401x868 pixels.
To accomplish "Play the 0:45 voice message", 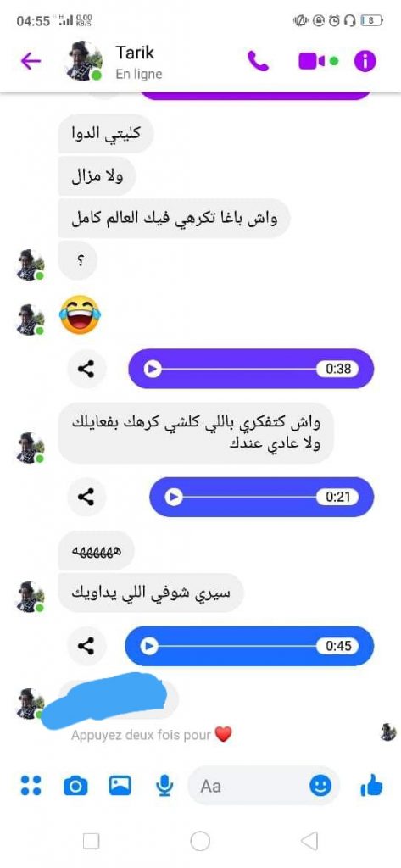I will pos(148,646).
